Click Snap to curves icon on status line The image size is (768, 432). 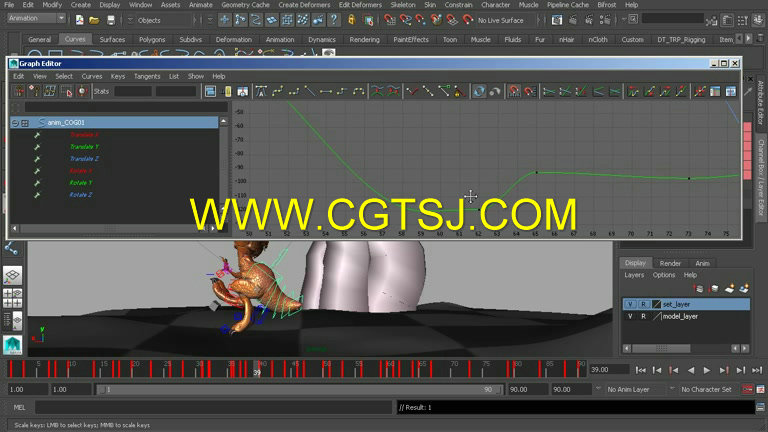tap(406, 20)
